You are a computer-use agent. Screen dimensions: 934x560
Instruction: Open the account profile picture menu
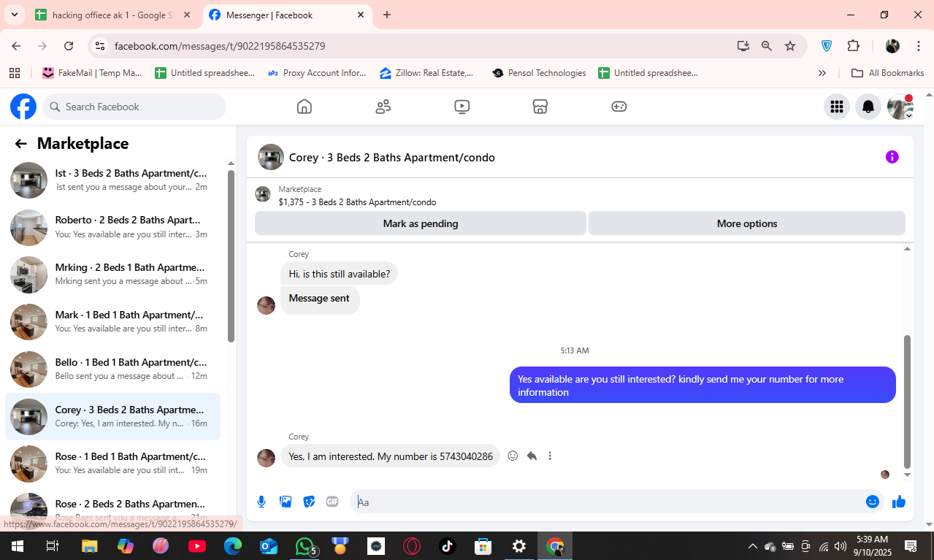900,107
